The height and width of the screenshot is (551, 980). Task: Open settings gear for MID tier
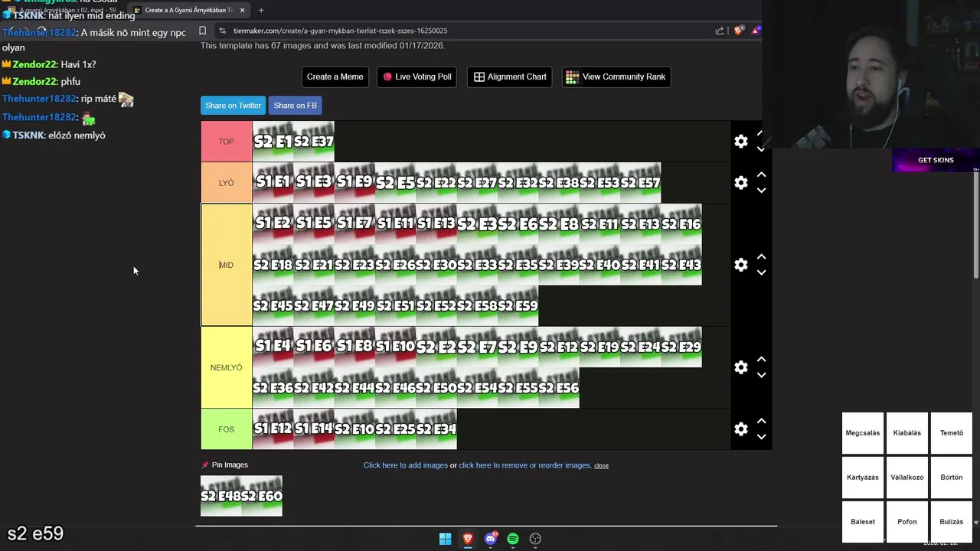tap(740, 265)
